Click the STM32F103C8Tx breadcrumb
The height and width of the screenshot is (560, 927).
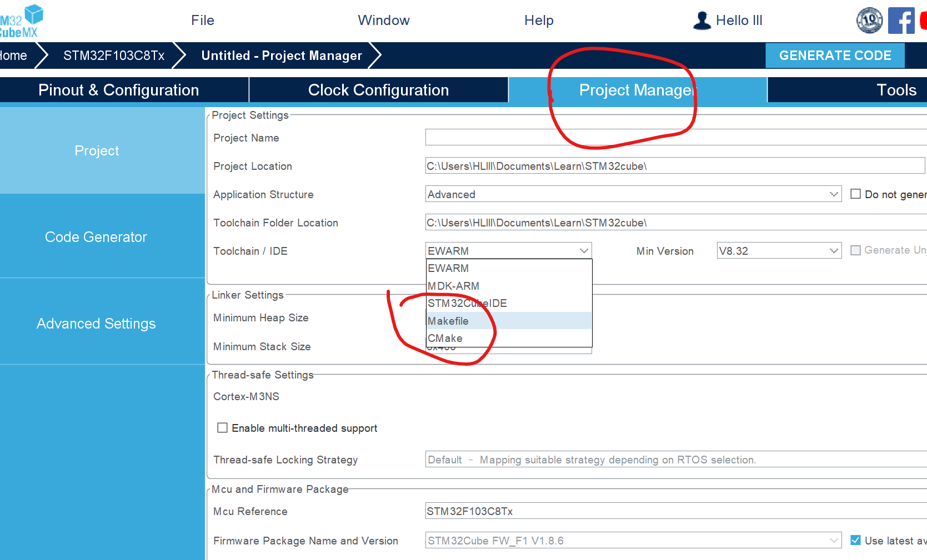point(114,56)
